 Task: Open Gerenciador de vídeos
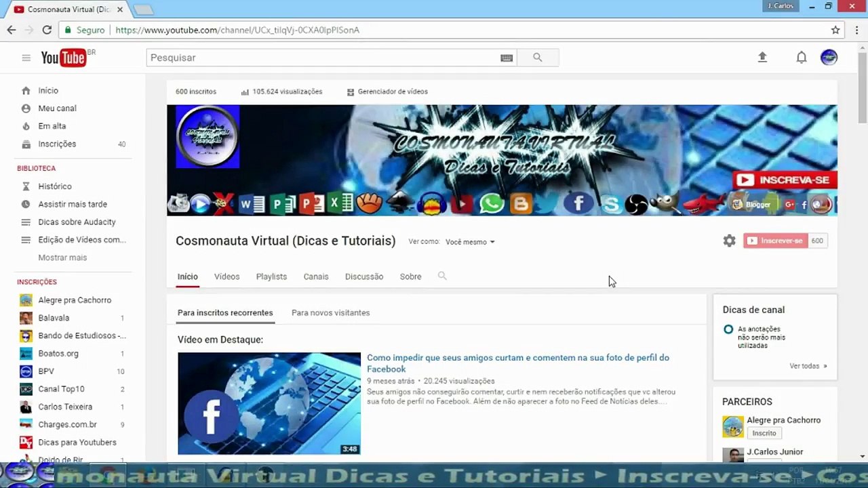click(x=387, y=91)
